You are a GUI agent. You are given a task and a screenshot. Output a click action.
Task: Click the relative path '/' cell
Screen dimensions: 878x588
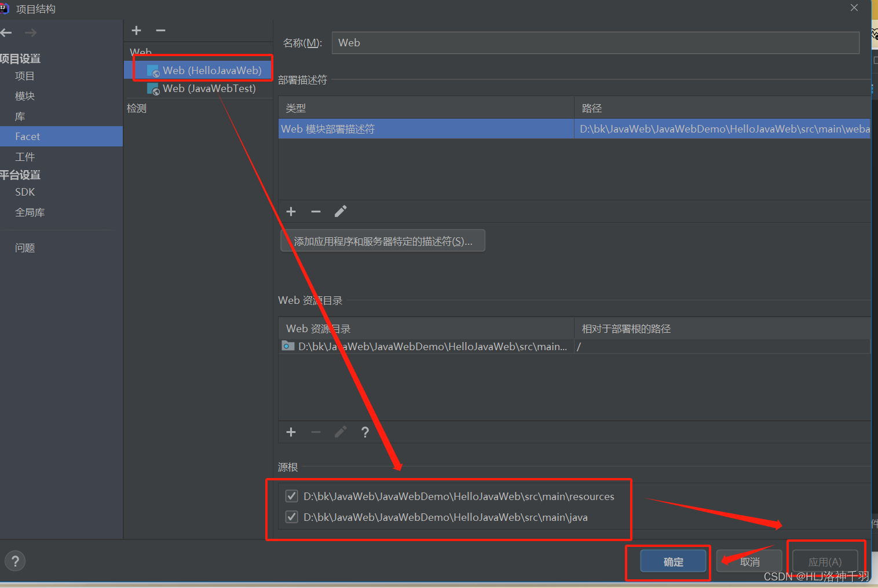tap(723, 346)
